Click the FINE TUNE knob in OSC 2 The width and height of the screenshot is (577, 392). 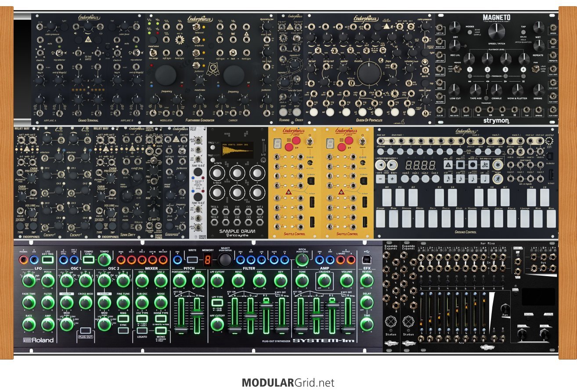pos(123,302)
